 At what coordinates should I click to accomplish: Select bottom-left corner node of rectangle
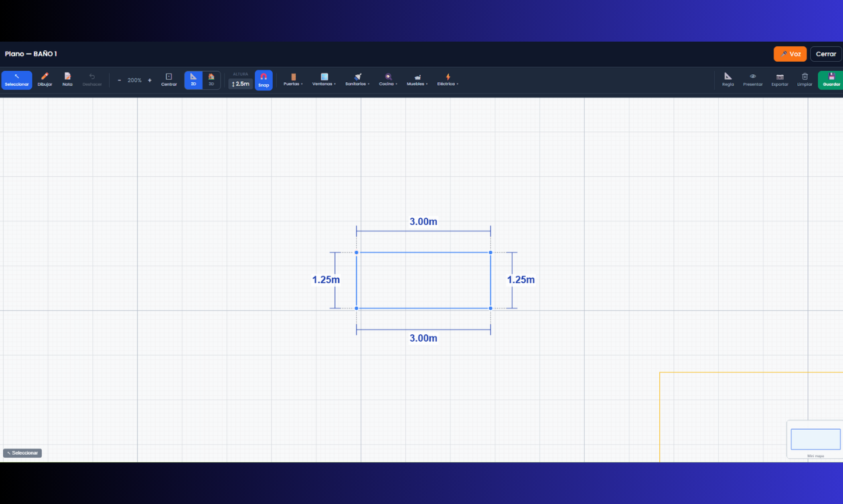[x=356, y=308]
